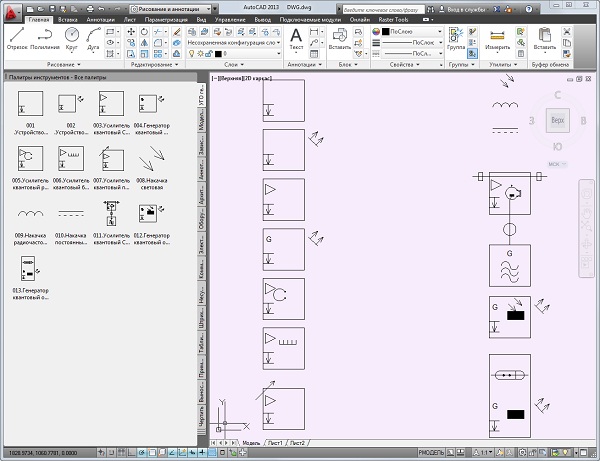Select the Дуга (Arc) tool
Screen dimensions: 600x461
pyautogui.click(x=96, y=38)
